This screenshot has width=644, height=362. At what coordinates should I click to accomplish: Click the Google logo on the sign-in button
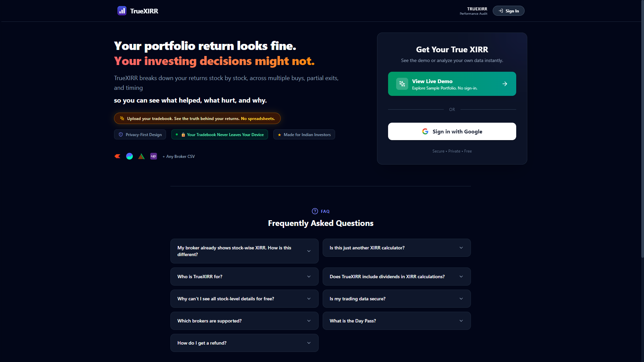click(x=425, y=131)
